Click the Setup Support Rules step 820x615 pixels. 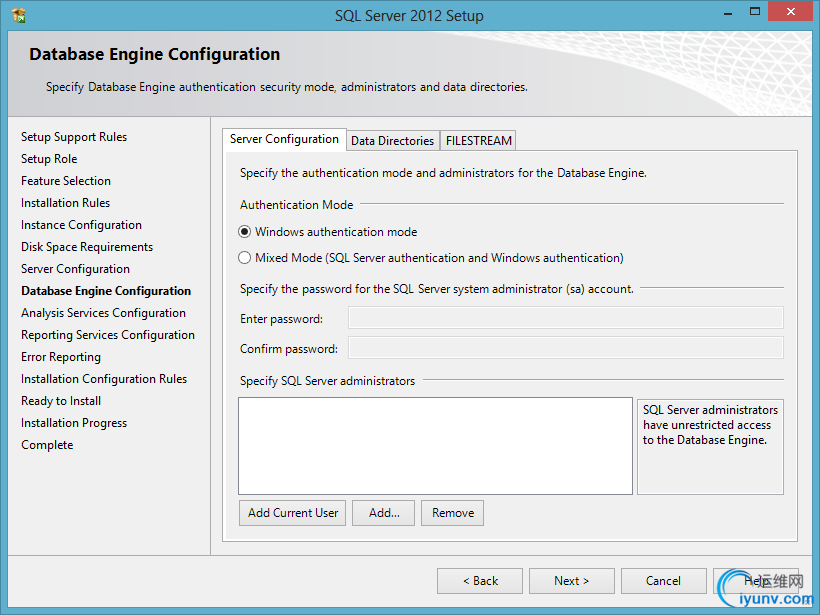74,137
